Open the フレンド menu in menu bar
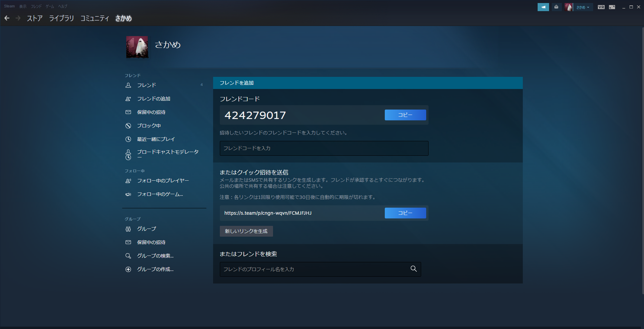Screen dimensions: 644x329 click(36, 6)
